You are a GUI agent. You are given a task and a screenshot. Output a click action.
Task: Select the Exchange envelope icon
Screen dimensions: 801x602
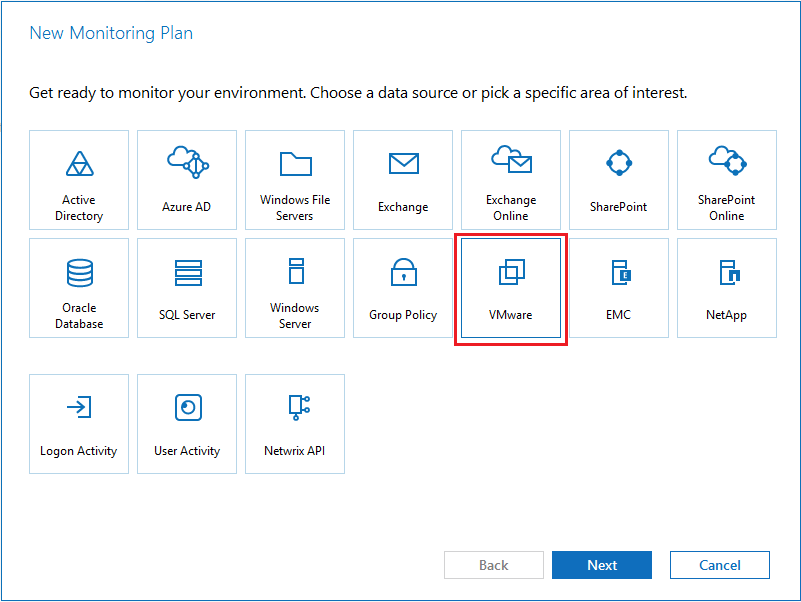point(404,164)
